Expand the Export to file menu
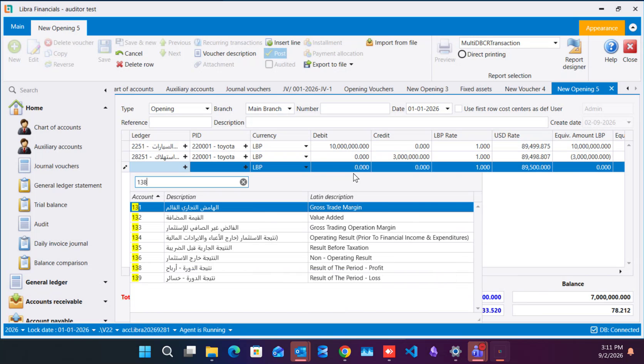 351,64
